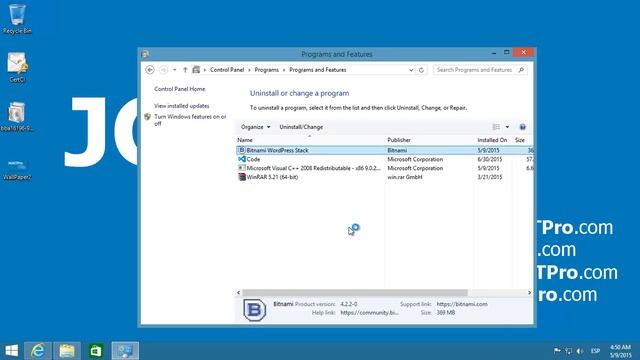The image size is (640, 360).
Task: Click the search magnifier icon
Action: [x=521, y=70]
